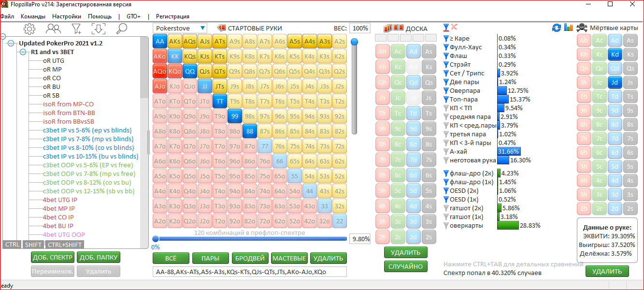Toggle the filter funnel for Фулл-Хаус
Image resolution: width=644 pixels, height=290 pixels.
click(446, 47)
